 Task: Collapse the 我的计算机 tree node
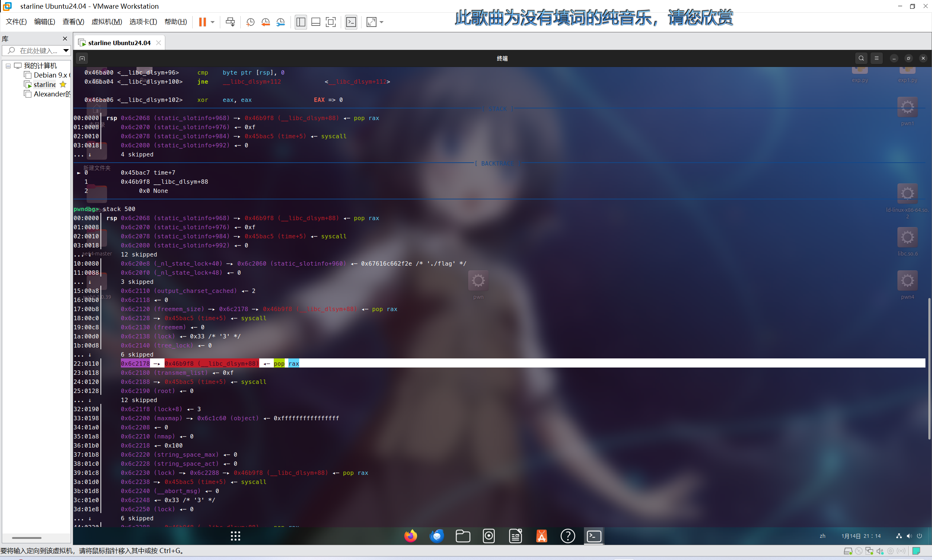8,65
